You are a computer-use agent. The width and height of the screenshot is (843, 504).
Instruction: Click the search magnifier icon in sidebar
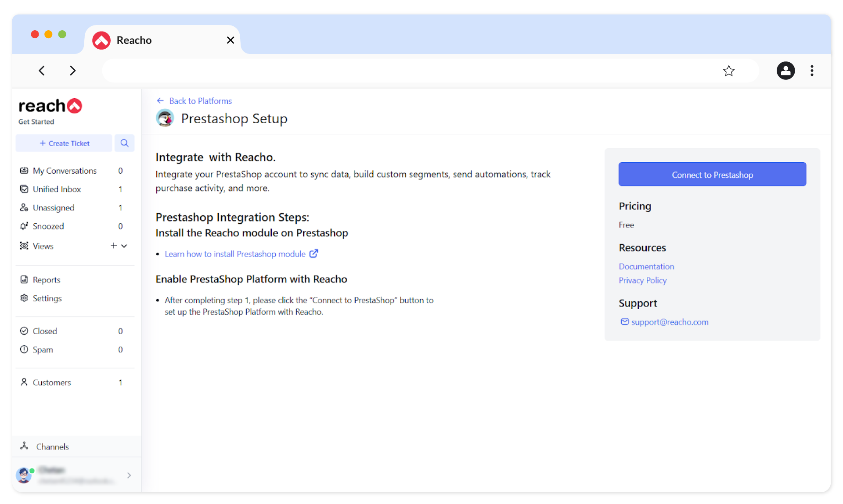click(x=124, y=143)
